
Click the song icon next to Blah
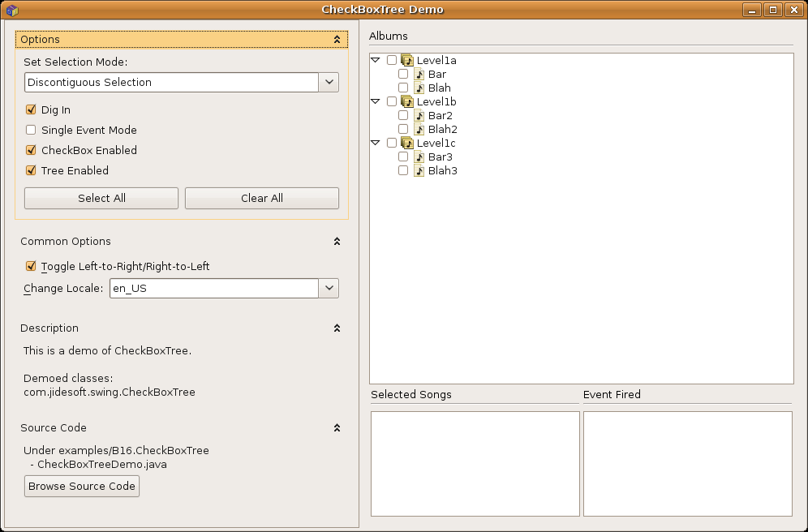pyautogui.click(x=419, y=88)
